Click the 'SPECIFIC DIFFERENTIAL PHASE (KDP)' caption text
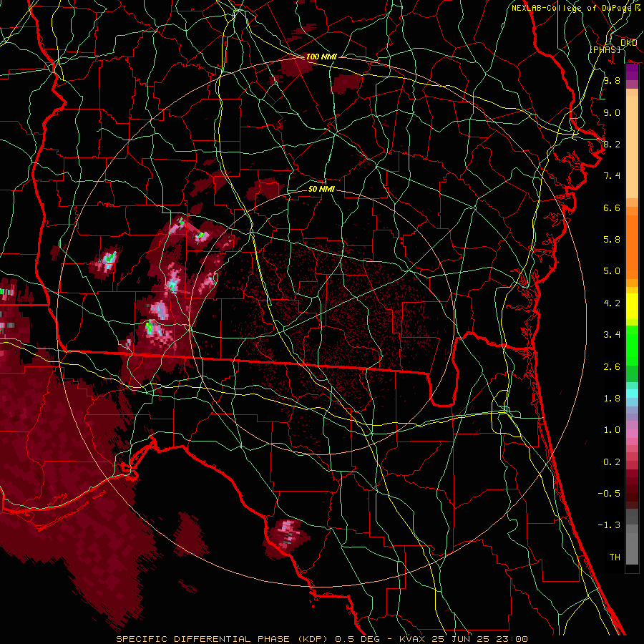Screen dimensions: 644x644 tap(222, 639)
